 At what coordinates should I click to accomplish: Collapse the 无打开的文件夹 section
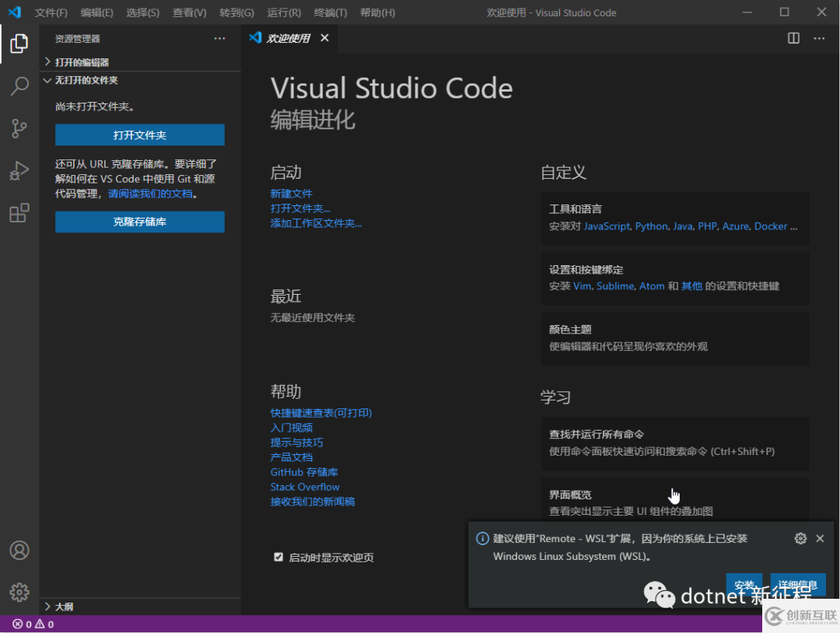[x=86, y=80]
